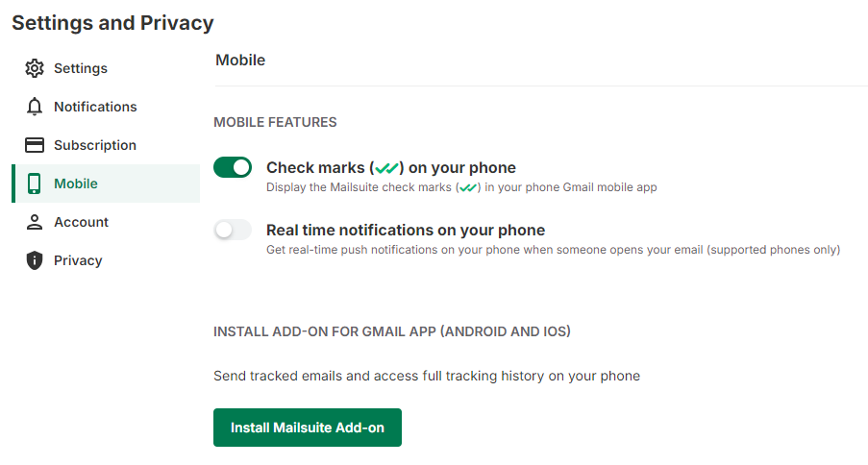The width and height of the screenshot is (868, 465).
Task: Click the Privacy shield icon
Action: point(35,260)
